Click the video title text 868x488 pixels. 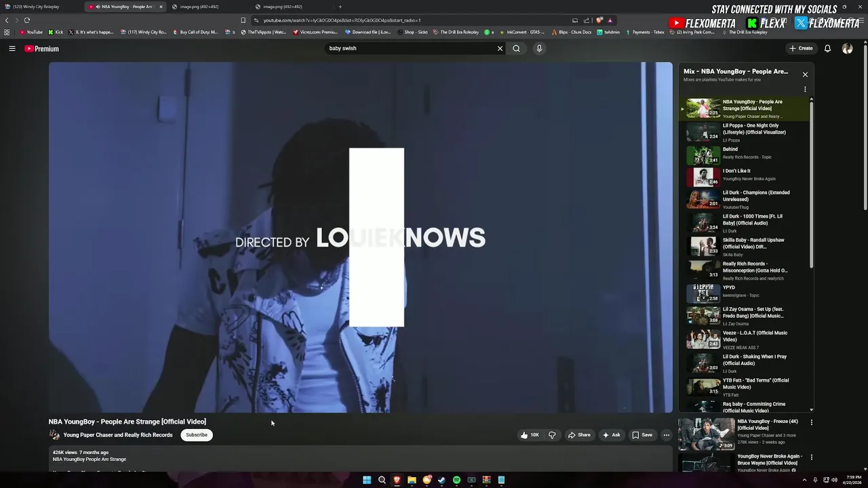(127, 422)
